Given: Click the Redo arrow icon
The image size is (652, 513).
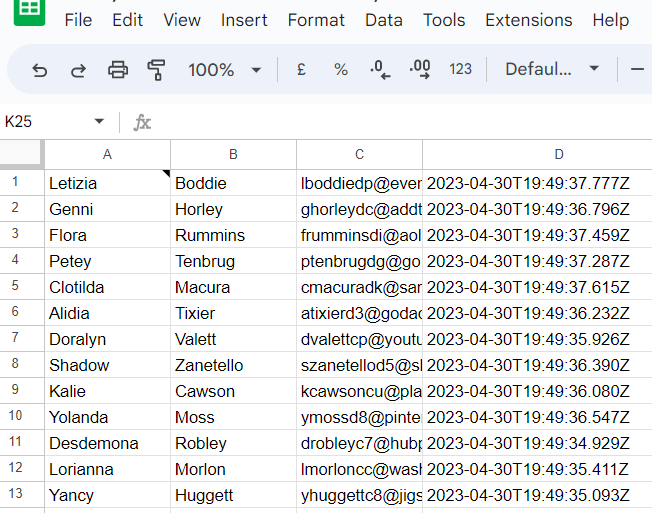Looking at the screenshot, I should (78, 70).
